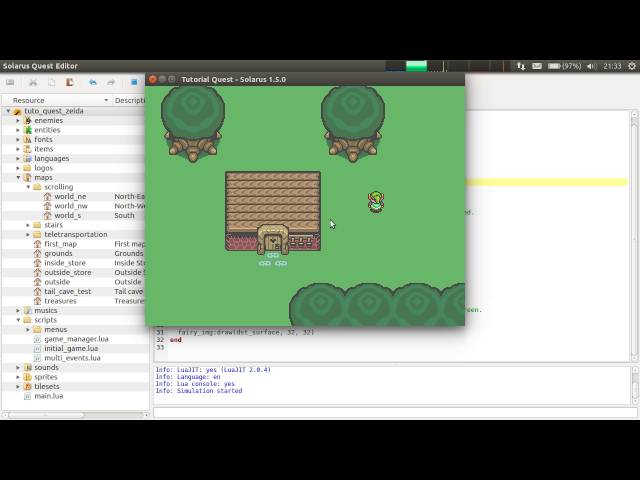Viewport: 640px width, 480px height.
Task: Expand the entities tree node
Action: pyautogui.click(x=18, y=130)
